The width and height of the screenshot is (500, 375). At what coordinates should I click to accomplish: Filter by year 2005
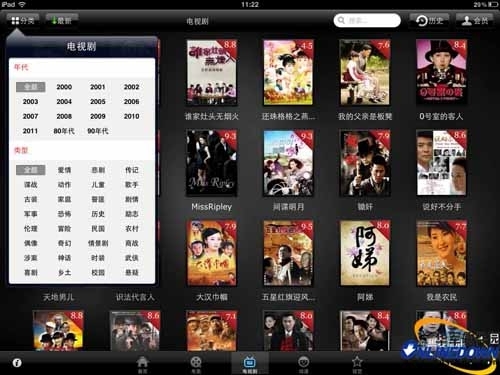[x=98, y=102]
